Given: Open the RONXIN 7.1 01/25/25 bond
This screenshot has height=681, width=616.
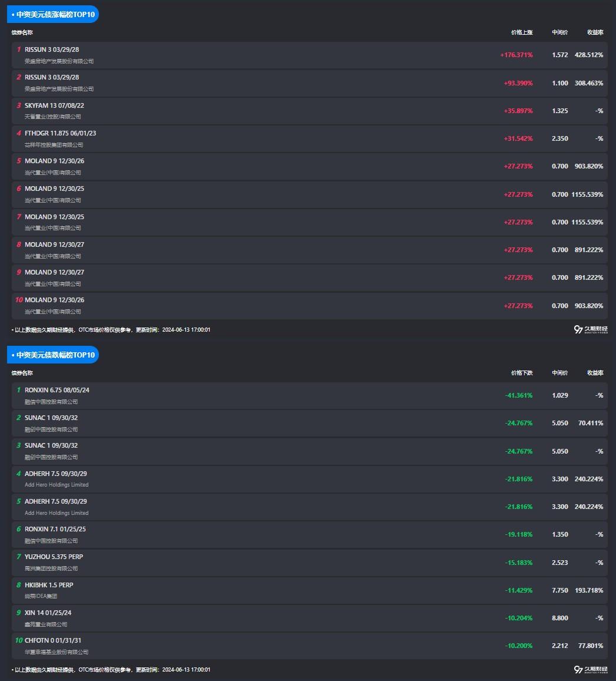Looking at the screenshot, I should tap(55, 529).
